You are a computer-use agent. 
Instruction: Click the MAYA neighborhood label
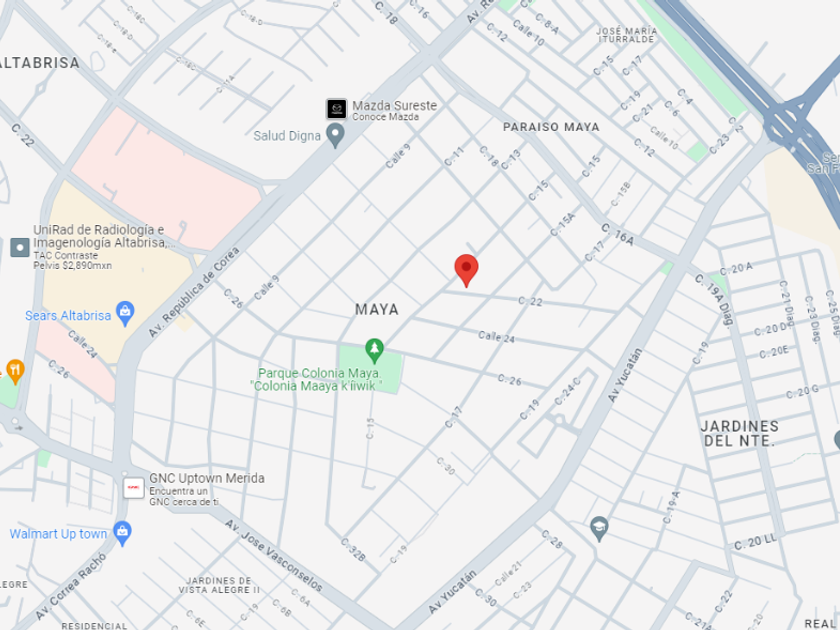pos(377,309)
